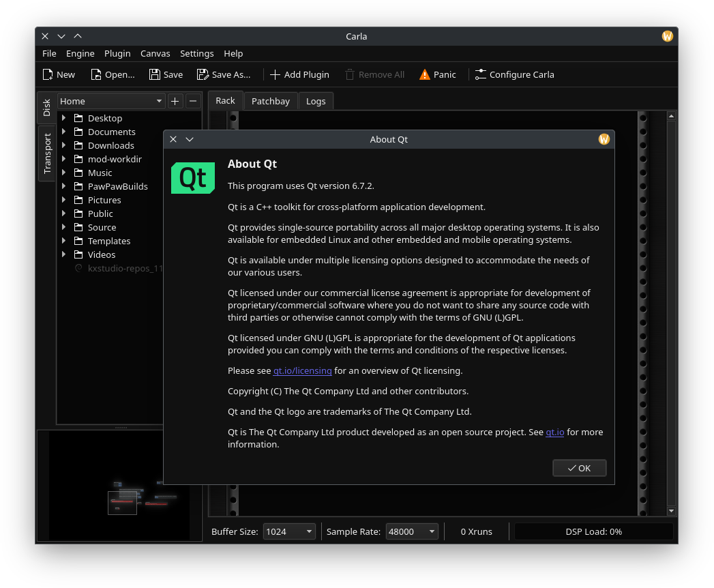Image resolution: width=714 pixels, height=588 pixels.
Task: Open the Home location dropdown
Action: click(111, 101)
